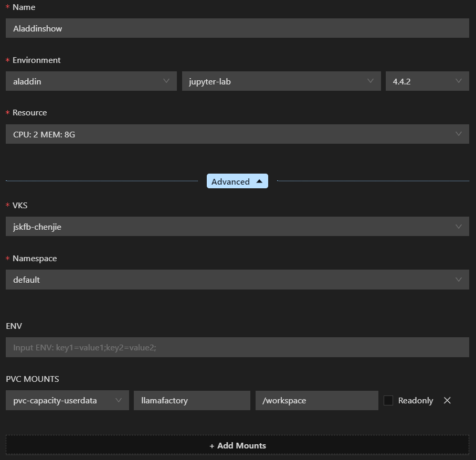The image size is (476, 460).
Task: Open the VKS jskfb-chenjie dropdown
Action: (x=237, y=227)
